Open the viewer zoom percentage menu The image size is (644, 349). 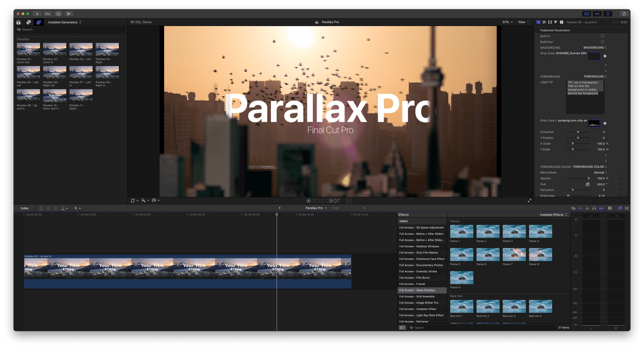pos(507,22)
